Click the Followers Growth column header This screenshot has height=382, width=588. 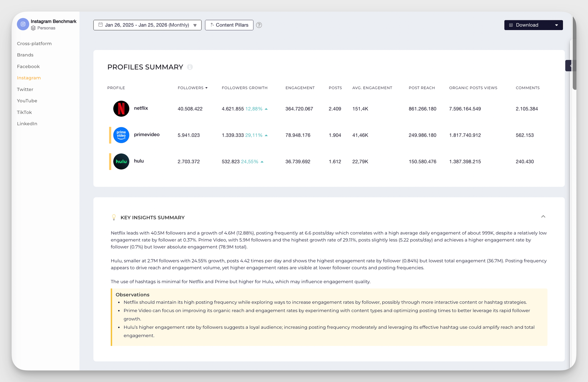point(244,88)
